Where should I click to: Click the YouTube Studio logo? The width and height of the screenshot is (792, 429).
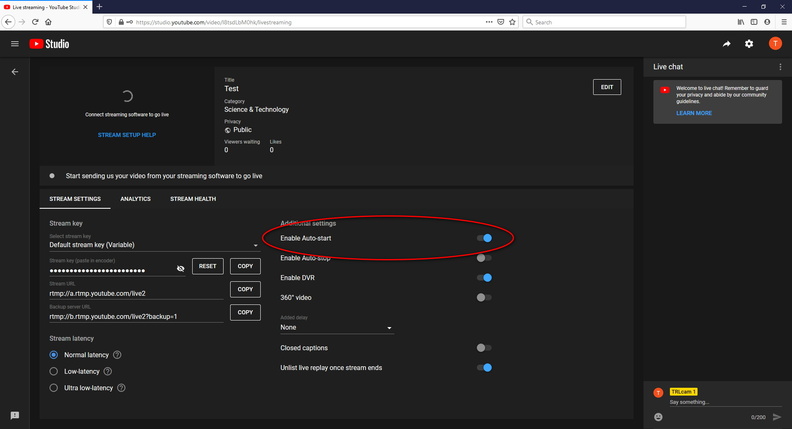[x=49, y=44]
